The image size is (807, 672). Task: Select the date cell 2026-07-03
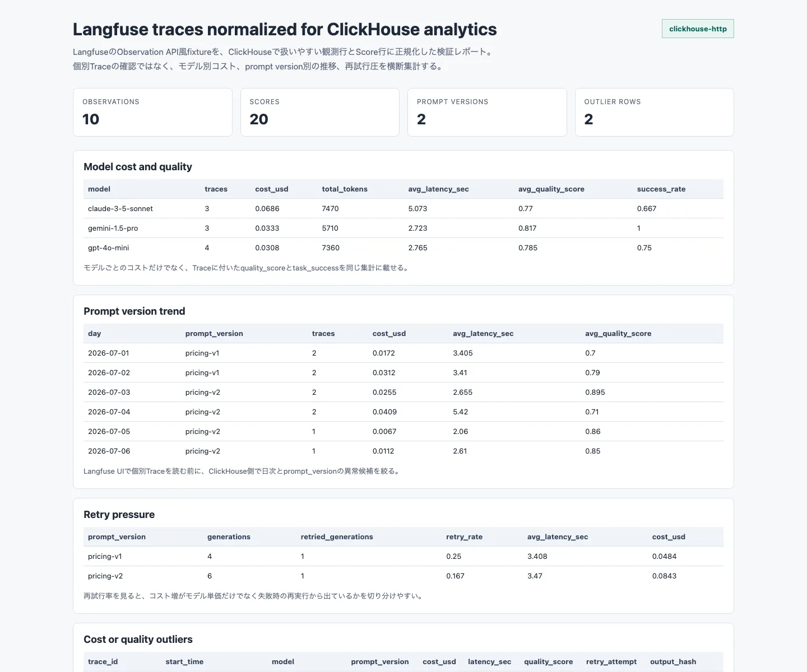coord(109,393)
